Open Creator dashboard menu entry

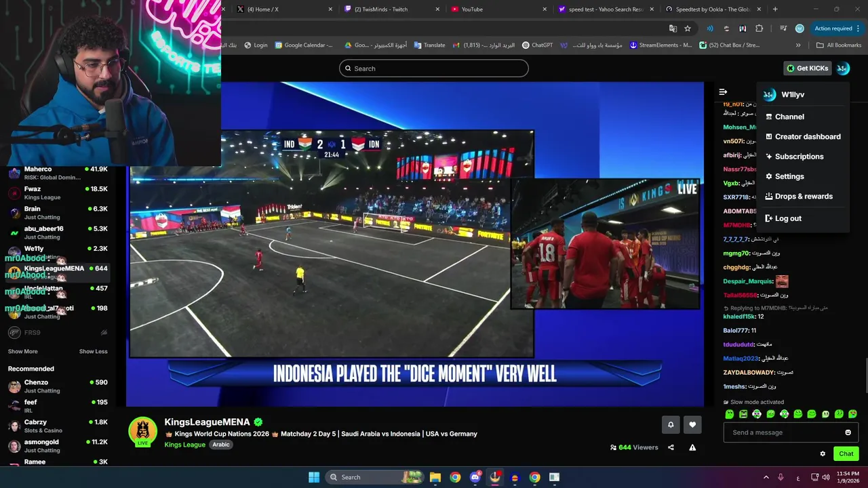tap(802, 136)
